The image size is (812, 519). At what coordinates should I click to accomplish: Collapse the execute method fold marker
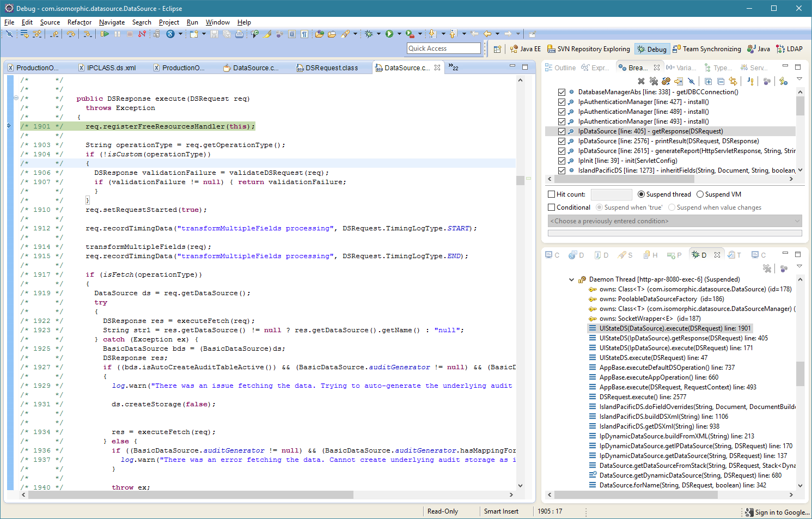click(x=16, y=99)
